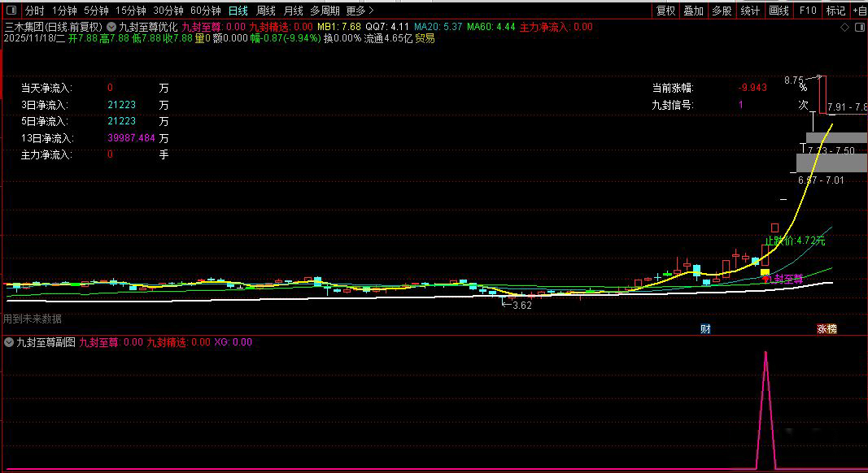This screenshot has width=868, height=473.
Task: Switch to 5分钟 chart period
Action: pos(96,11)
